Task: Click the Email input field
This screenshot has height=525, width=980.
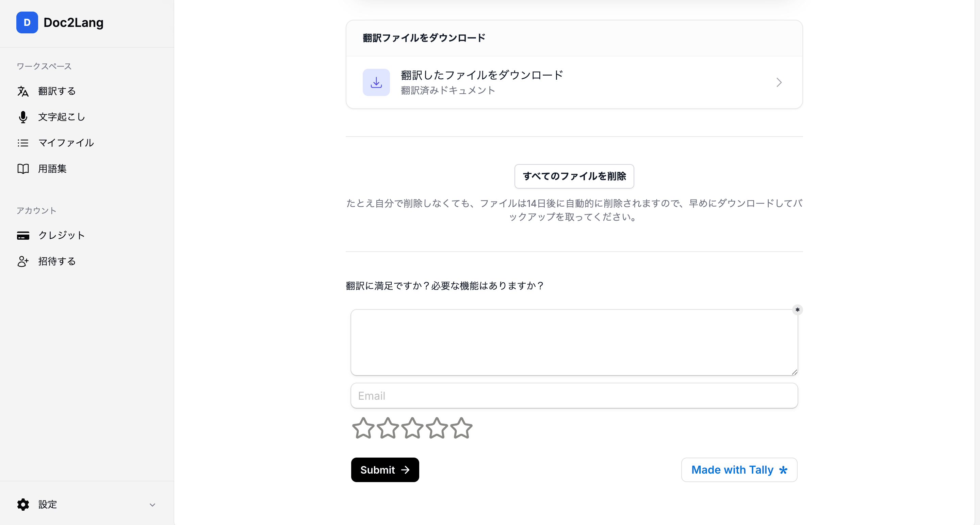Action: (574, 396)
